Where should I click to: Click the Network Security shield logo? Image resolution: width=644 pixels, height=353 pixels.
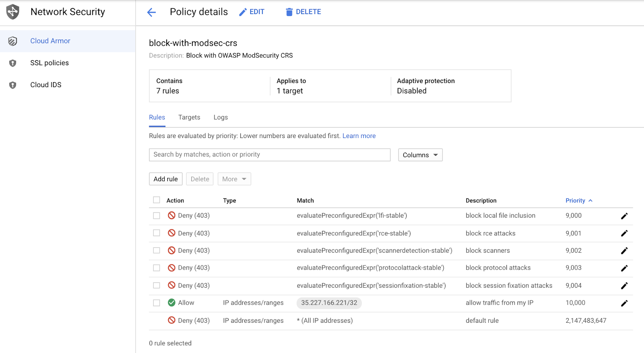pyautogui.click(x=13, y=12)
